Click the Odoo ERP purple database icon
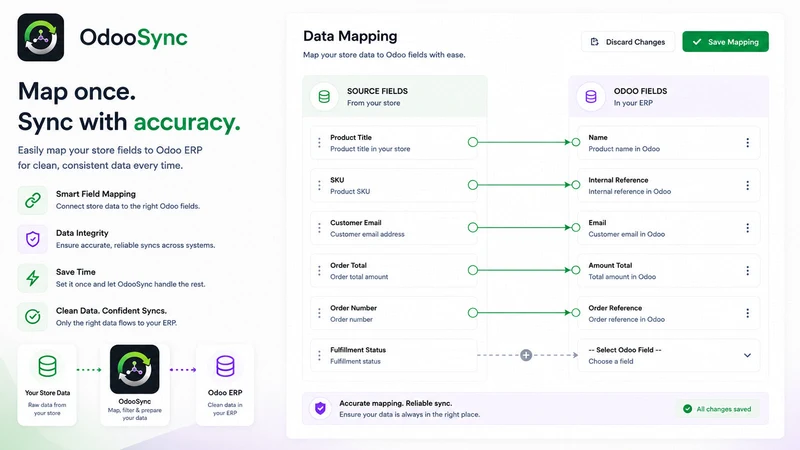The height and width of the screenshot is (450, 800). click(x=225, y=366)
